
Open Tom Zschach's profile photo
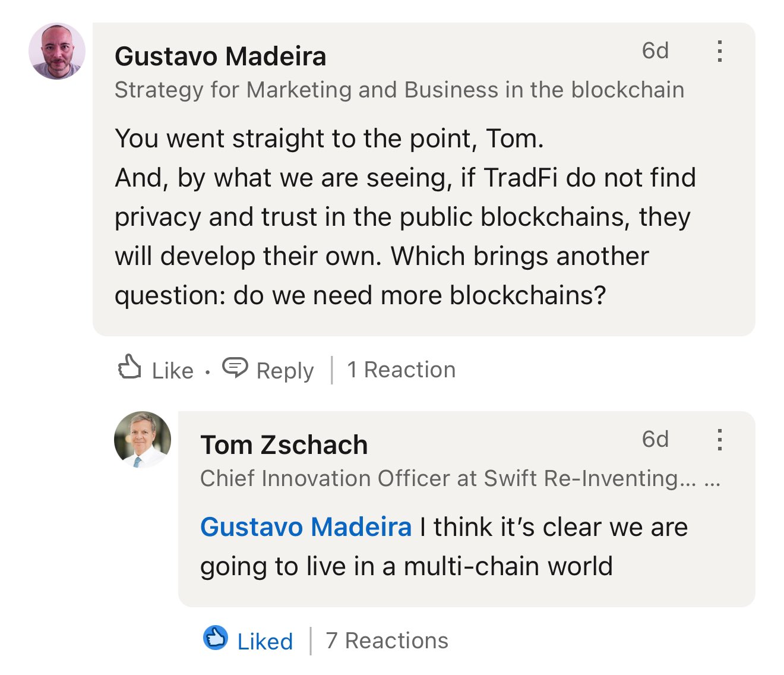pos(143,440)
